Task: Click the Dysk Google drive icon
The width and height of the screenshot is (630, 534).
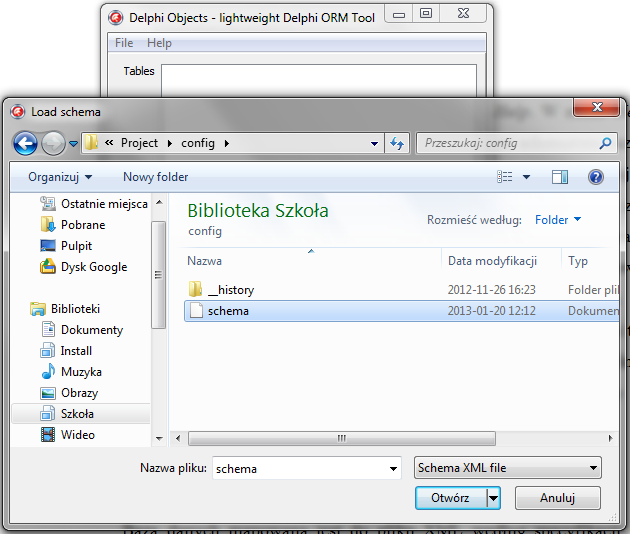Action: [48, 266]
